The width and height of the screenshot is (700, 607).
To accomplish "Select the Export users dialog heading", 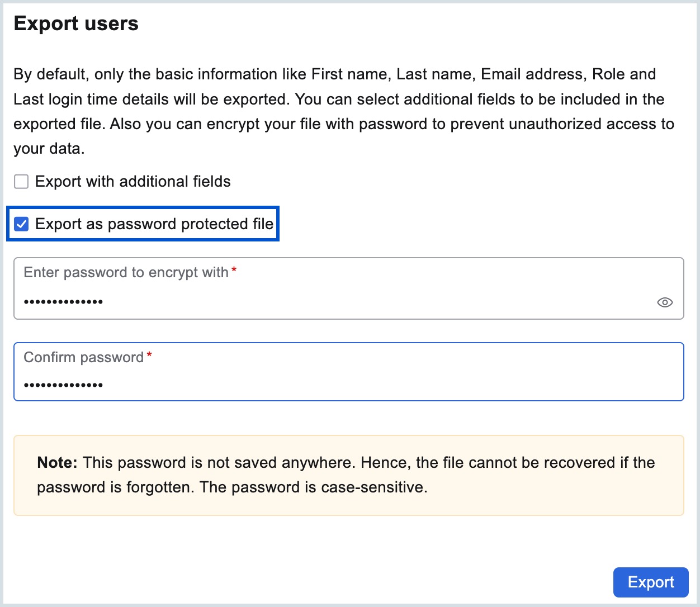I will tap(76, 23).
